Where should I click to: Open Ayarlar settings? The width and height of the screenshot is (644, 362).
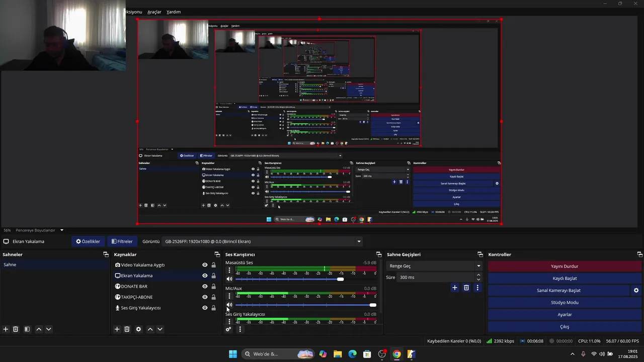tap(565, 315)
